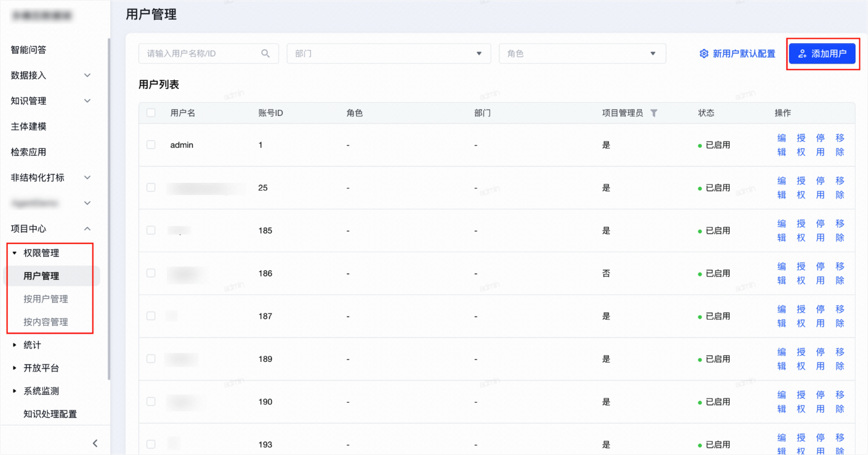
Task: Click the sidebar vertical scrollbar
Action: pos(109,209)
